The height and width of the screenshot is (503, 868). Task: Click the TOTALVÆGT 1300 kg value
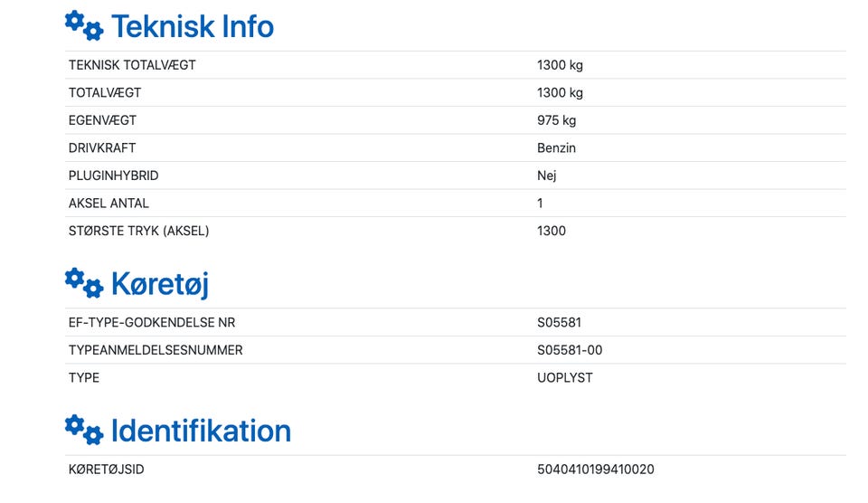(560, 92)
